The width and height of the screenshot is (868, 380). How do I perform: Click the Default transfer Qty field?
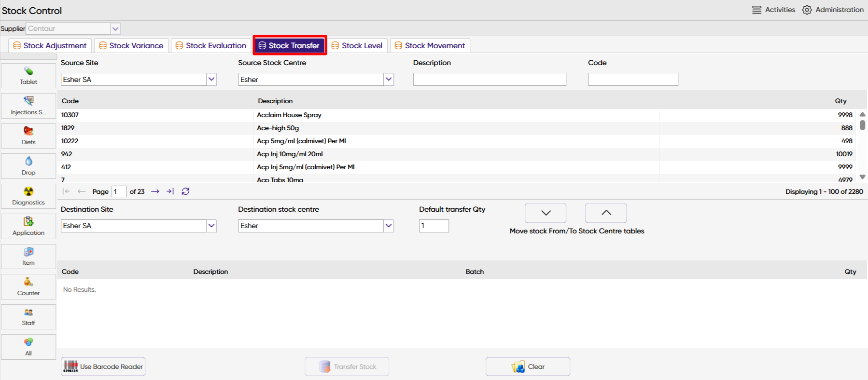coord(434,226)
